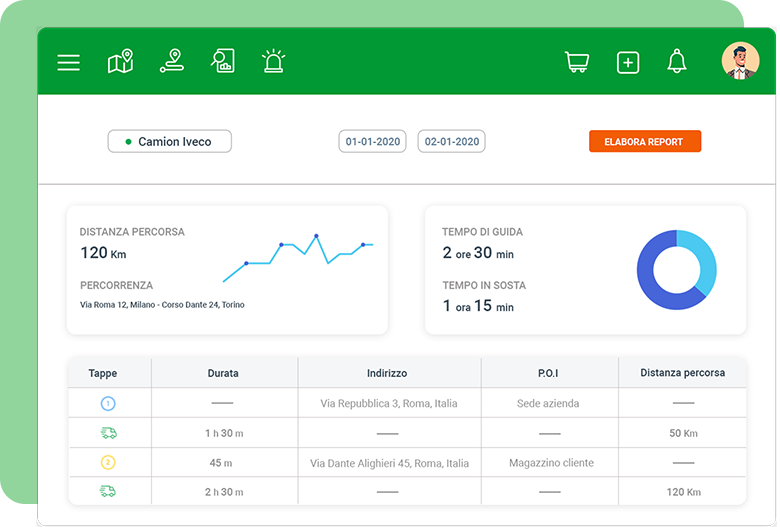This screenshot has width=780, height=527.
Task: Open the map location view icon
Action: (x=120, y=62)
